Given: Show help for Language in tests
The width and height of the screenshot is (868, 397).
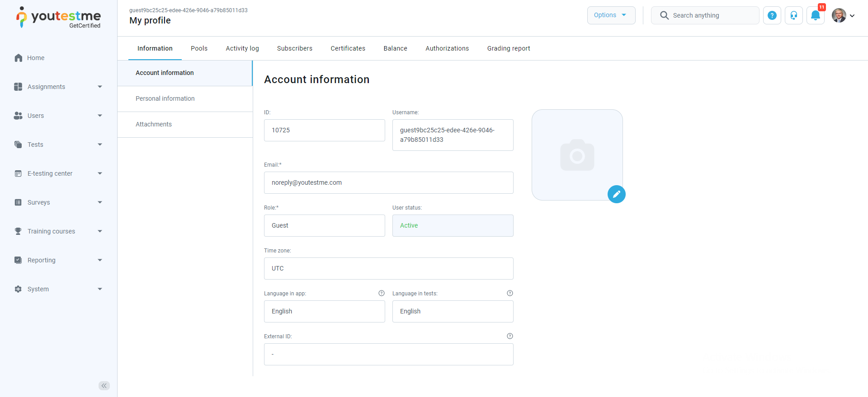Looking at the screenshot, I should (x=510, y=293).
